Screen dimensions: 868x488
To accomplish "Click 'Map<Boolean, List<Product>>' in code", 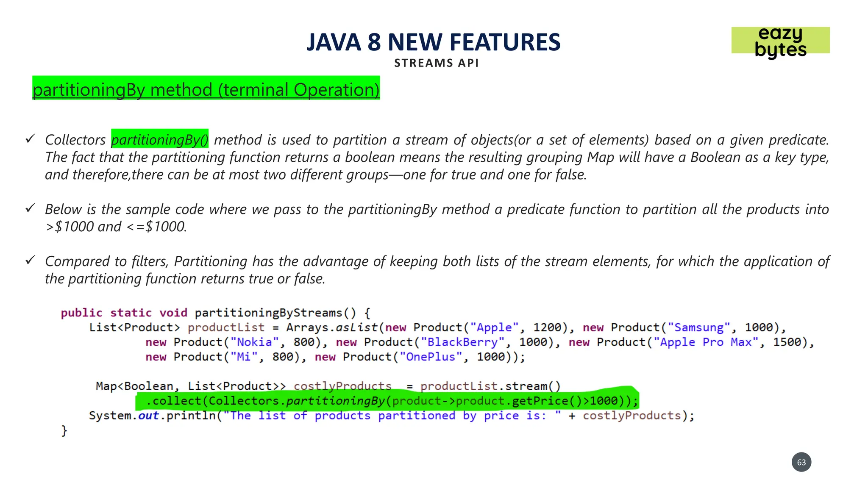I will pos(191,386).
